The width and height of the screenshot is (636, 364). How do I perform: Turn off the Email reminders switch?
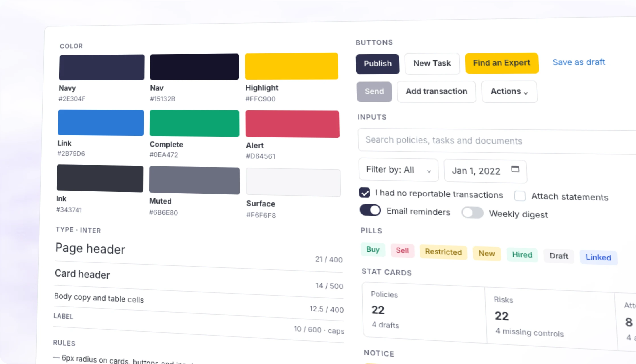(370, 210)
